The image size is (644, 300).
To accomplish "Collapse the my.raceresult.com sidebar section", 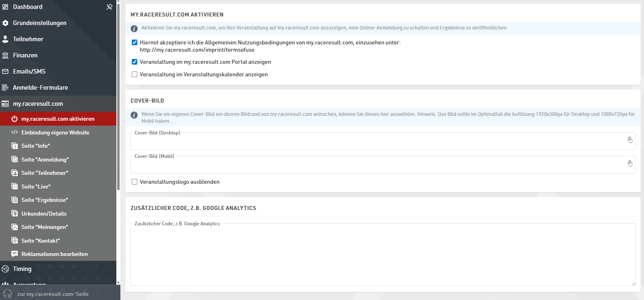I will point(38,104).
